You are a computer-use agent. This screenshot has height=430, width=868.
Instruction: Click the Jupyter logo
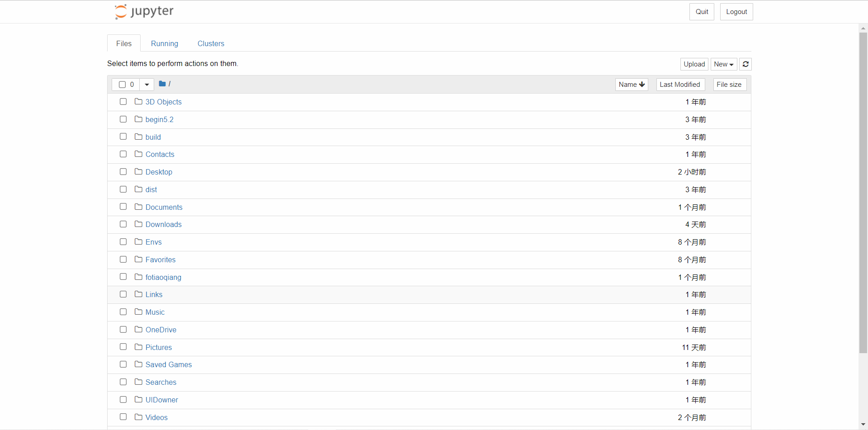(144, 12)
